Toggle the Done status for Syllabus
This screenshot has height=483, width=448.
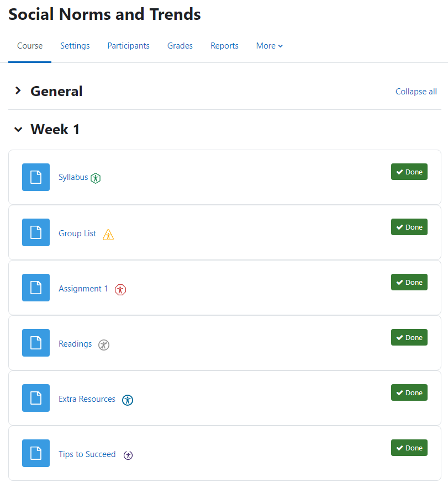pos(409,172)
